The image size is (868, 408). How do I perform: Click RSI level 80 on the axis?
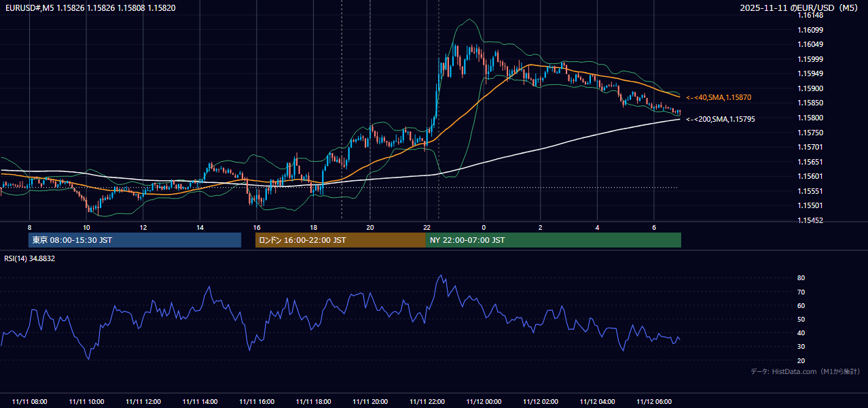[801, 278]
